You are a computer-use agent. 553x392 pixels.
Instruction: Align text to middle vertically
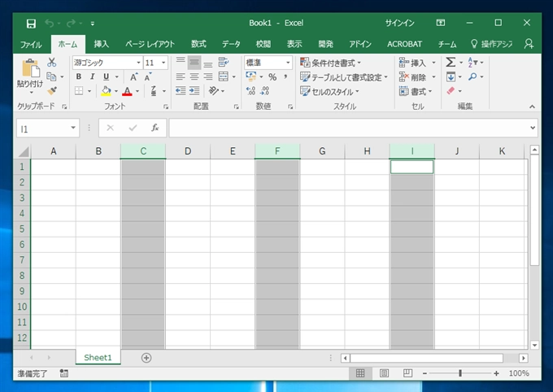pyautogui.click(x=194, y=63)
